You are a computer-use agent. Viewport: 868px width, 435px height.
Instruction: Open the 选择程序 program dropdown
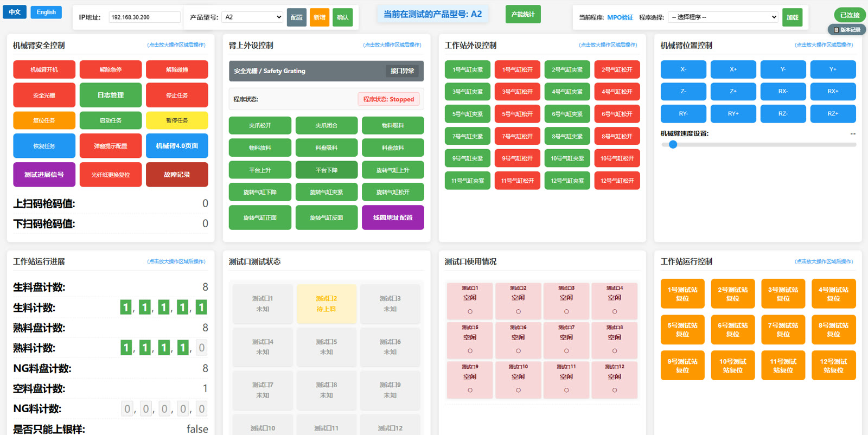click(x=723, y=17)
